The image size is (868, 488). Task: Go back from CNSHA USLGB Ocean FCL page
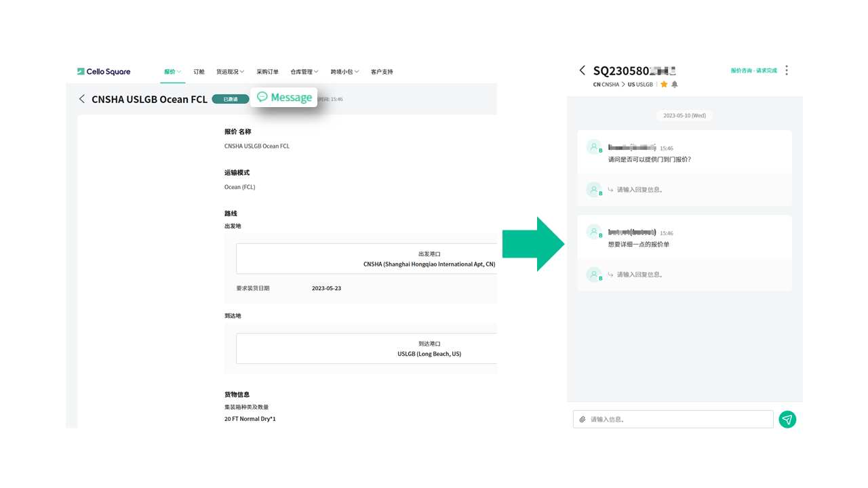coord(82,99)
